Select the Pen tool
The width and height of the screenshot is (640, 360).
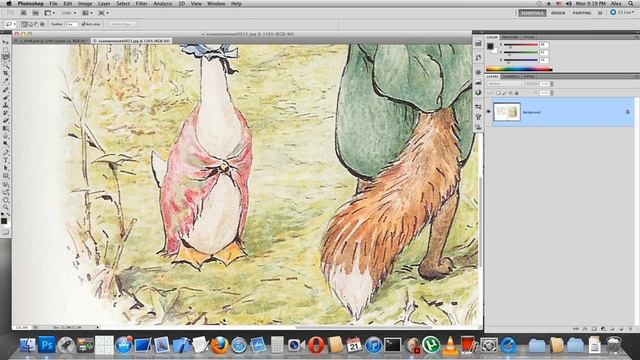(6, 152)
